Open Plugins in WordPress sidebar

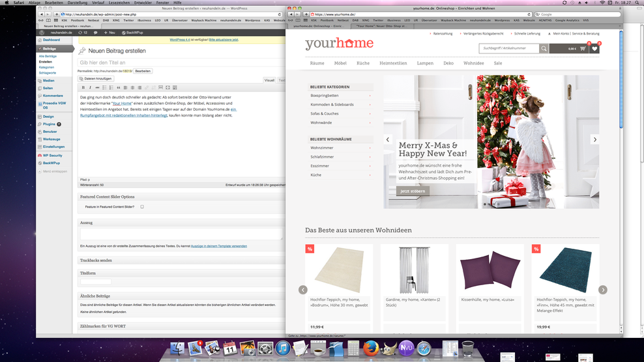pos(49,124)
